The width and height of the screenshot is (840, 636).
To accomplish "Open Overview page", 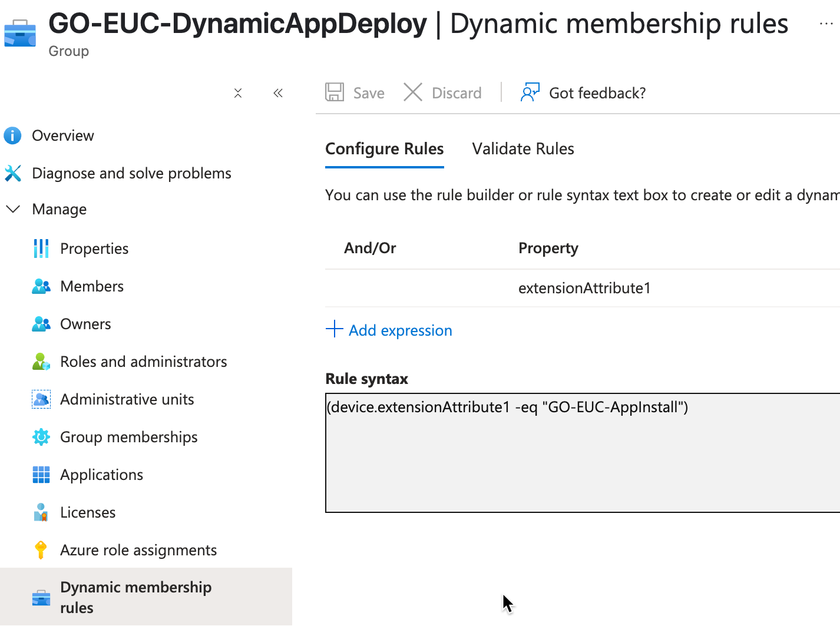I will click(63, 135).
